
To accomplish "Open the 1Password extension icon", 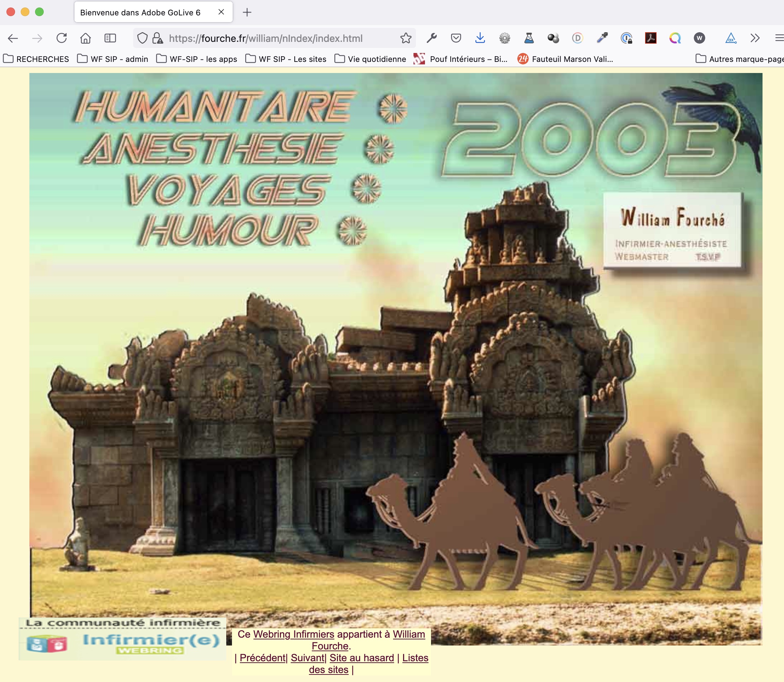I will pyautogui.click(x=626, y=38).
